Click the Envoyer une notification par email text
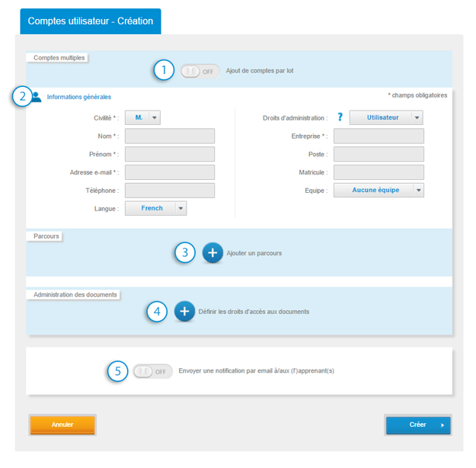 point(256,370)
